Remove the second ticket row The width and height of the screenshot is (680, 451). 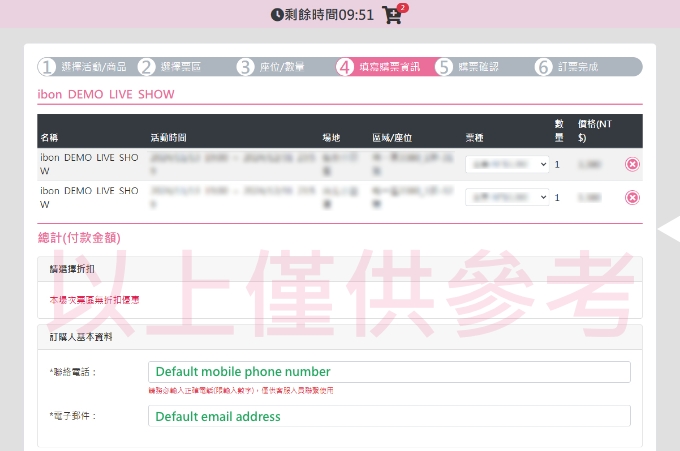[x=632, y=198]
